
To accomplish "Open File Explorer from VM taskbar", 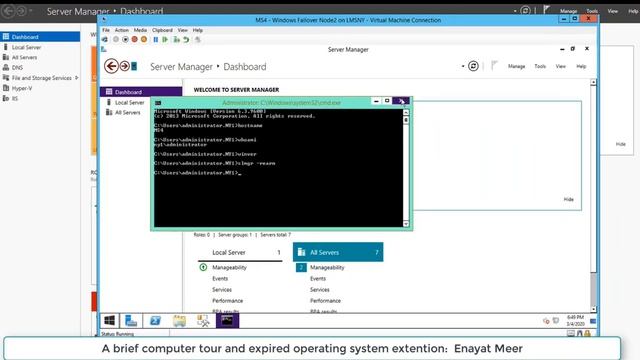I will [179, 321].
